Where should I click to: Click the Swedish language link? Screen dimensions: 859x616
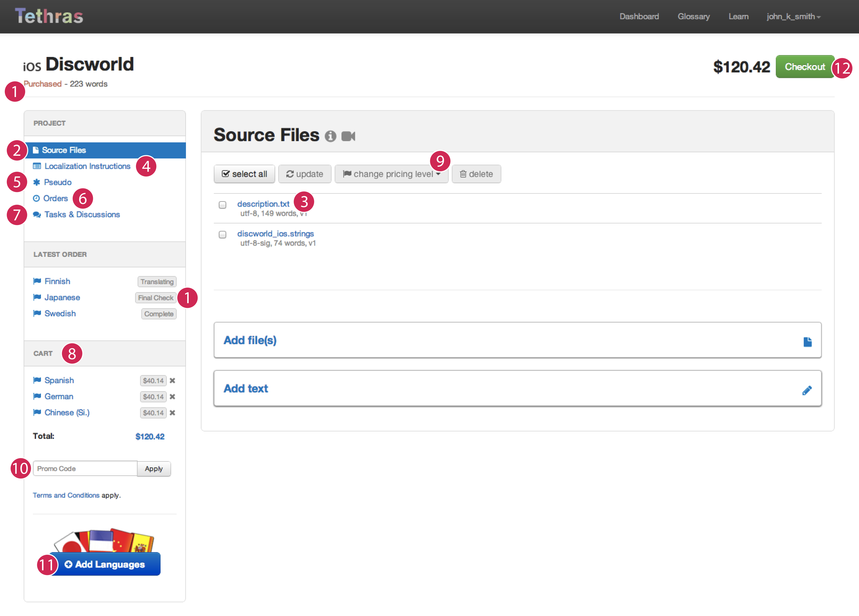(60, 314)
